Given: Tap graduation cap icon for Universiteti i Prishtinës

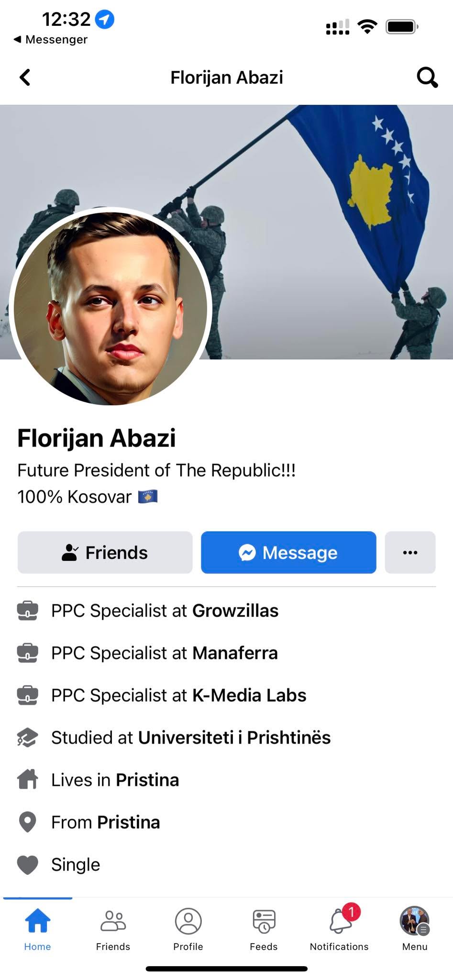Looking at the screenshot, I should tap(27, 737).
